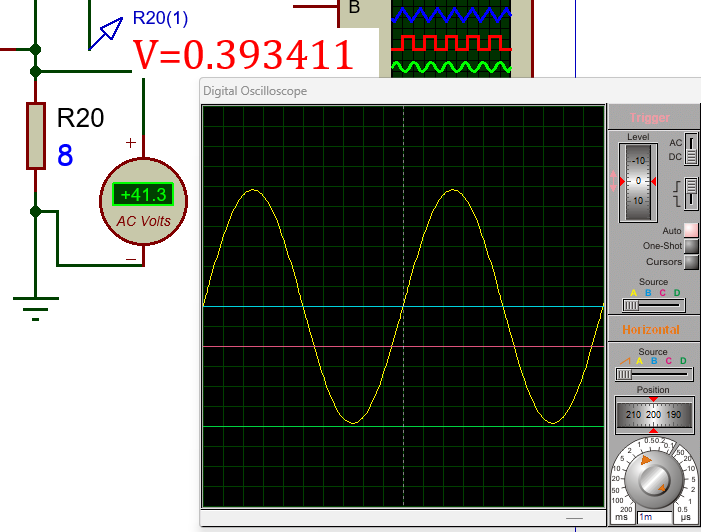Click the Digital Oscilloscope title bar
The image size is (701, 532).
click(x=450, y=91)
